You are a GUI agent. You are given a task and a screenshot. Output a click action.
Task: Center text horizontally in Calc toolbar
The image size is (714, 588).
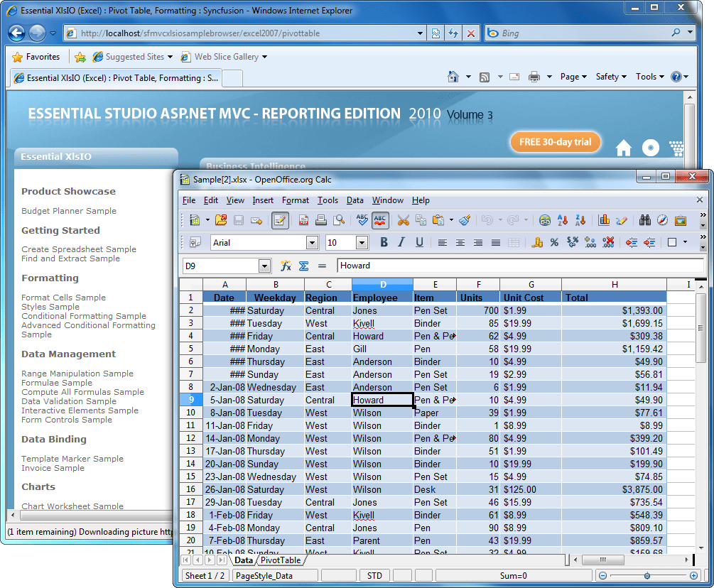pyautogui.click(x=460, y=243)
